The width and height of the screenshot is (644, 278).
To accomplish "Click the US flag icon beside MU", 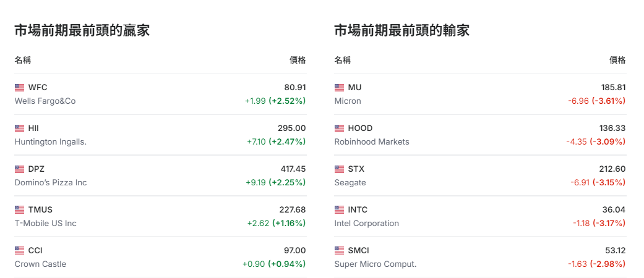I will tap(339, 88).
